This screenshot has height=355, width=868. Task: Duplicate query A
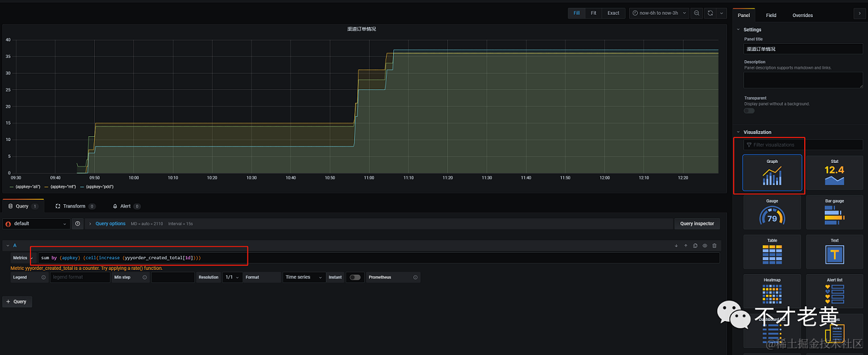pos(695,246)
